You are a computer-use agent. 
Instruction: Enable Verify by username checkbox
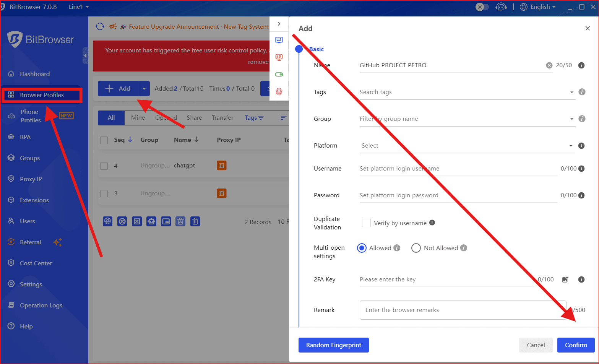(366, 223)
